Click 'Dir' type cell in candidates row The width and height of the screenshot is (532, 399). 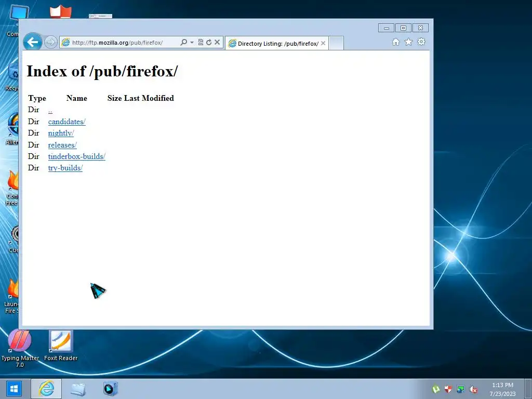click(x=34, y=122)
